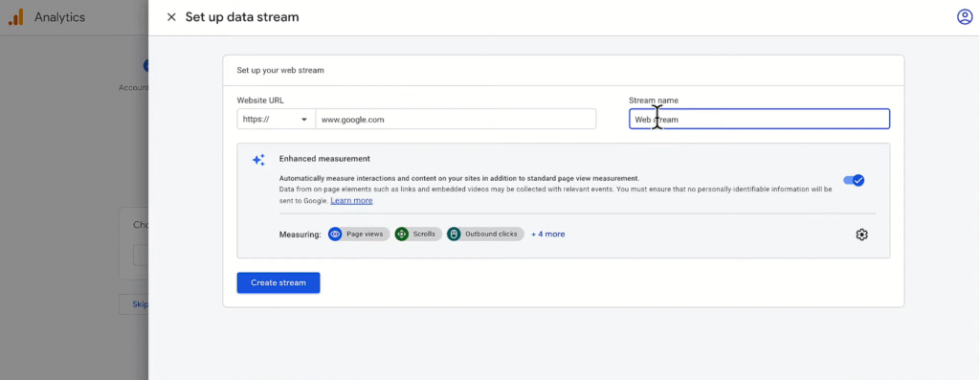980x380 pixels.
Task: Click the Enhanced measurement title text
Action: click(324, 159)
